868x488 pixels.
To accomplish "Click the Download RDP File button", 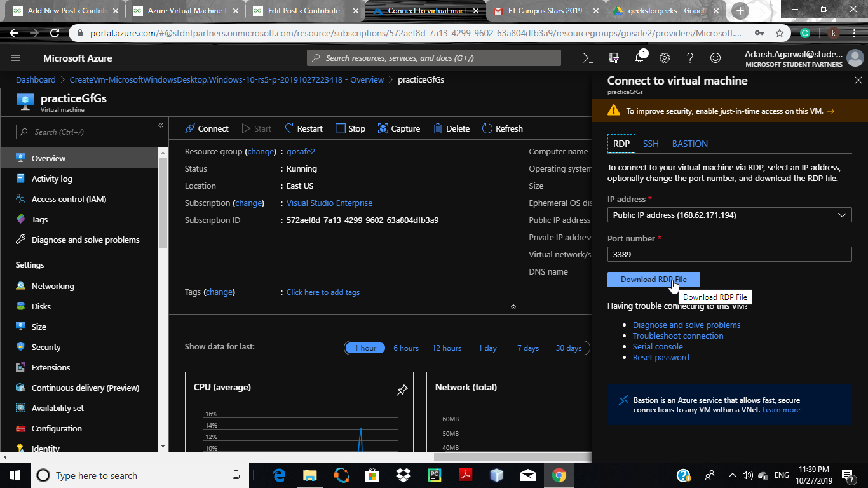I will pos(653,280).
